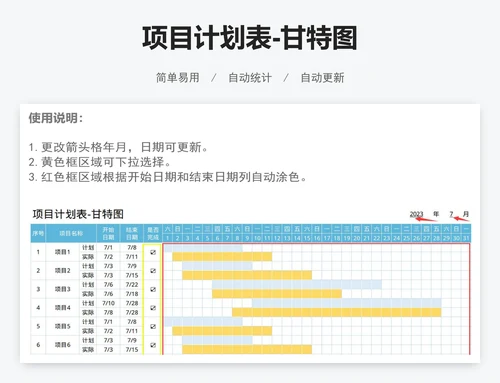Click the day 31 column header

coord(466,238)
